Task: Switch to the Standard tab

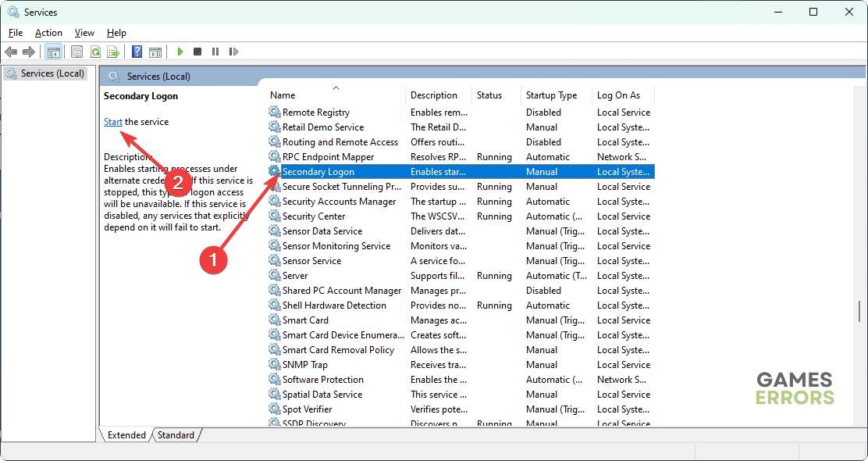Action: point(176,435)
